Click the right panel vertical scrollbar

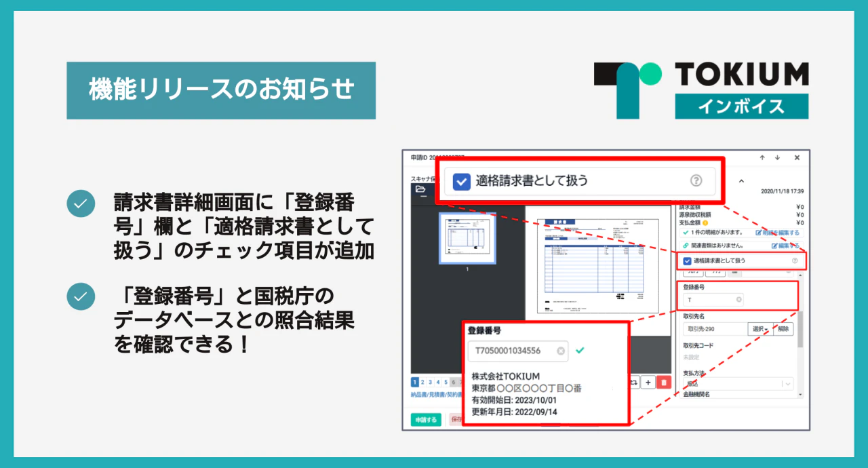click(x=800, y=329)
